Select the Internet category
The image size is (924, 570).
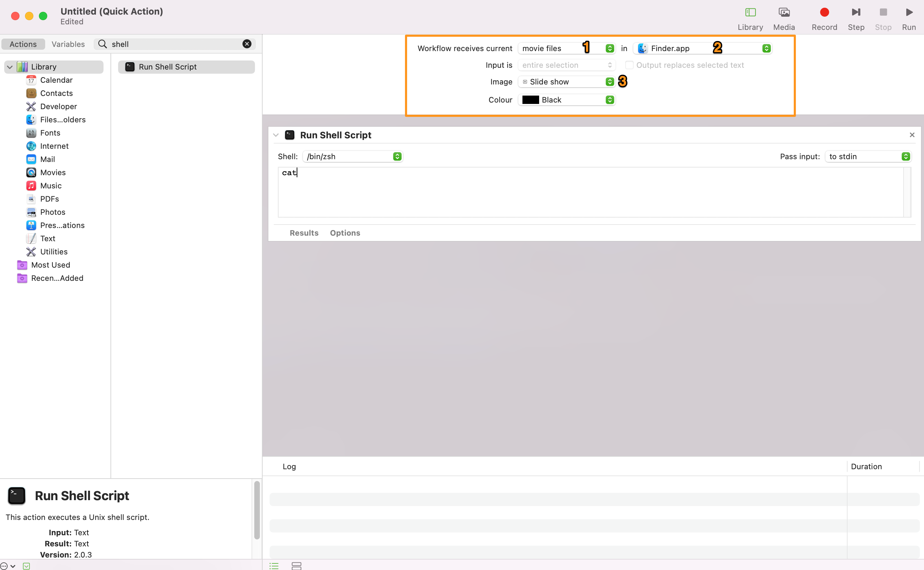click(x=54, y=146)
